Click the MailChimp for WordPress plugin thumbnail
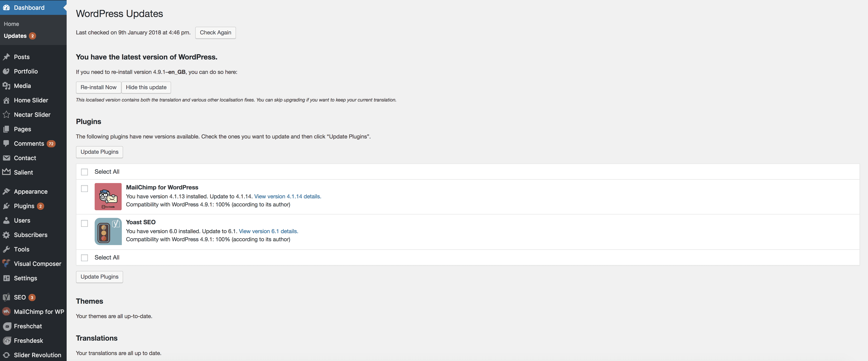The image size is (868, 361). 108,196
